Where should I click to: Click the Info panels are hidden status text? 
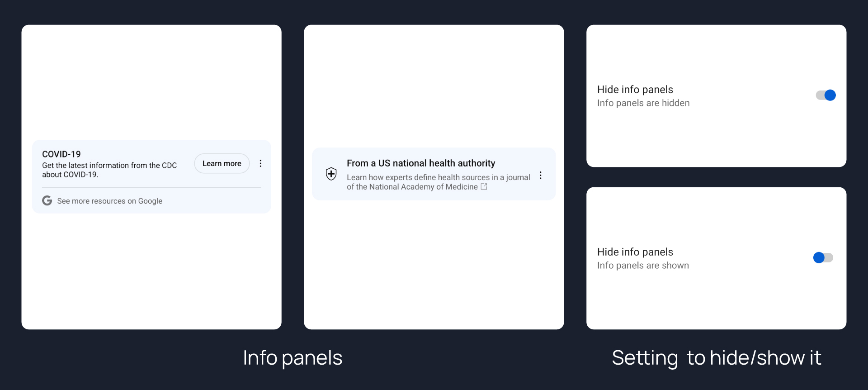point(643,103)
